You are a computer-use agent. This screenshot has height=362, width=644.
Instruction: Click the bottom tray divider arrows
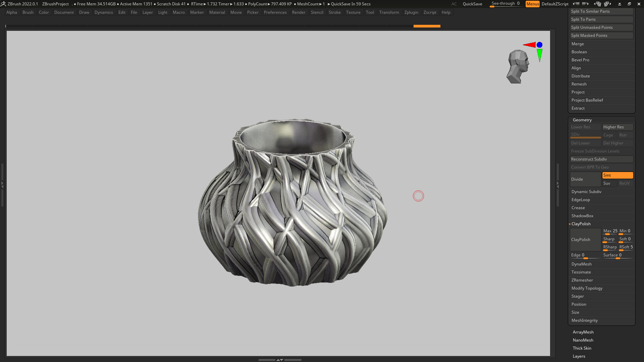pyautogui.click(x=280, y=360)
